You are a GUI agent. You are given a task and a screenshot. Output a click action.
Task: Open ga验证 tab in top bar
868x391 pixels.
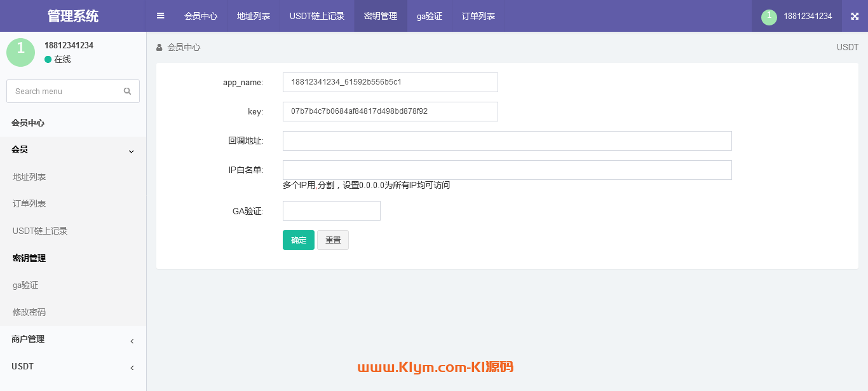coord(430,16)
